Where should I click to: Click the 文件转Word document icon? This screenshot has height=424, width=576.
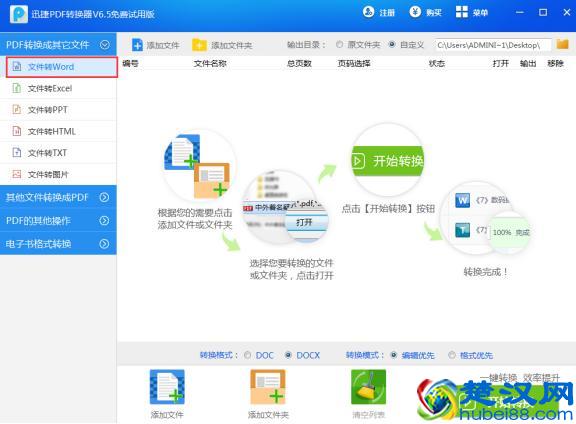(x=17, y=67)
